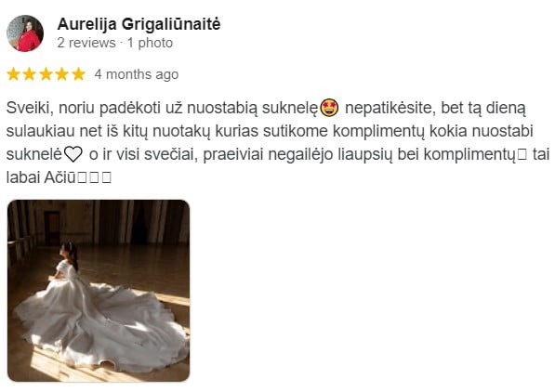
Task: Open the '2 reviews' contributor link
Action: (x=86, y=43)
